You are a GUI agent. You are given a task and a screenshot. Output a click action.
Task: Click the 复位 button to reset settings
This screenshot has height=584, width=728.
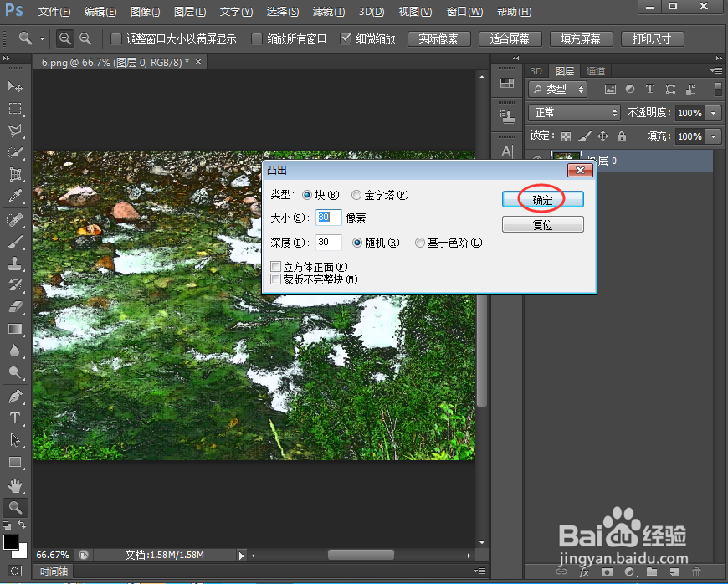tap(542, 224)
